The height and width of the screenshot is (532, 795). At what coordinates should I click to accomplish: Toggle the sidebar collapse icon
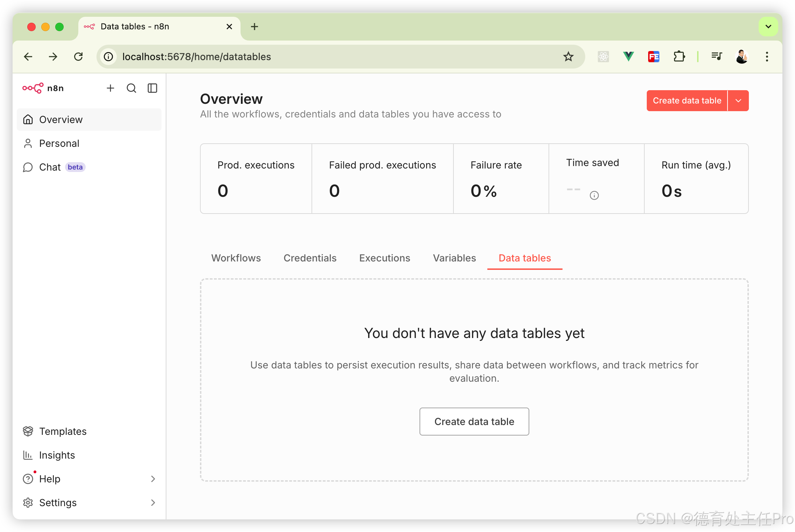(x=152, y=88)
